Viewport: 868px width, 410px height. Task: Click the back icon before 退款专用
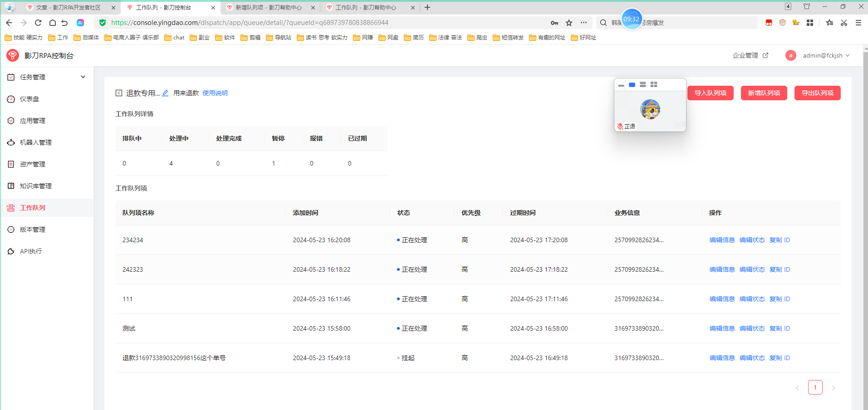pos(119,93)
